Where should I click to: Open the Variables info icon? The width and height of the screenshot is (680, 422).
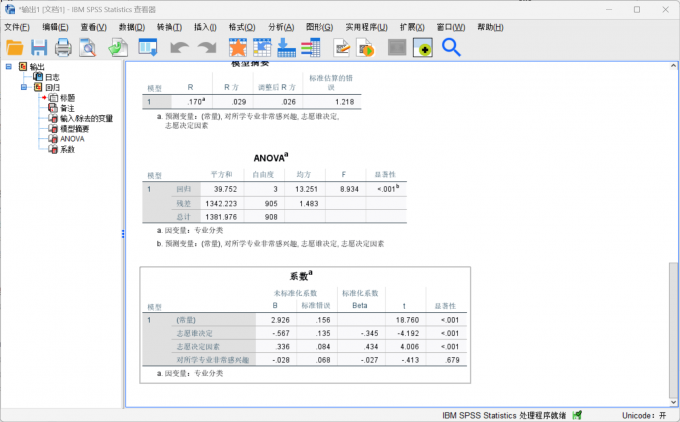point(311,47)
